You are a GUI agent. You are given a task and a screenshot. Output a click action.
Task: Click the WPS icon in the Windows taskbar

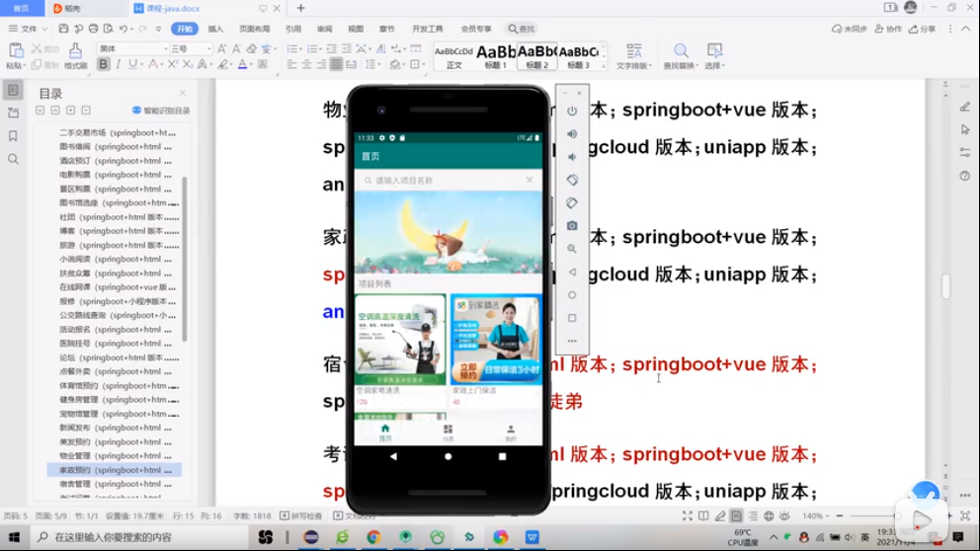coord(531,537)
